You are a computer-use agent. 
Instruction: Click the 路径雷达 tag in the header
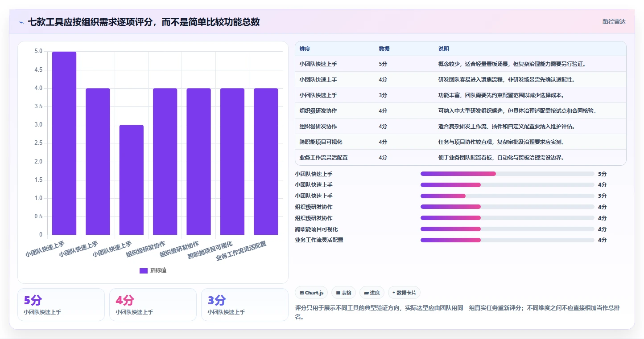tap(614, 21)
